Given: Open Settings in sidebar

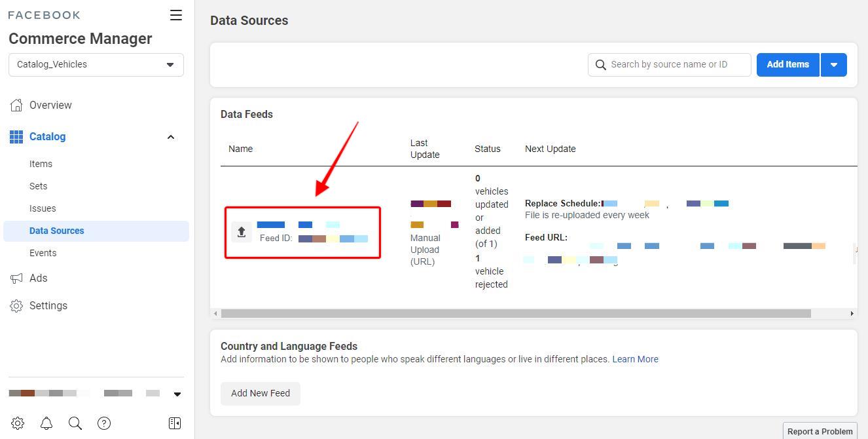Looking at the screenshot, I should (x=48, y=305).
